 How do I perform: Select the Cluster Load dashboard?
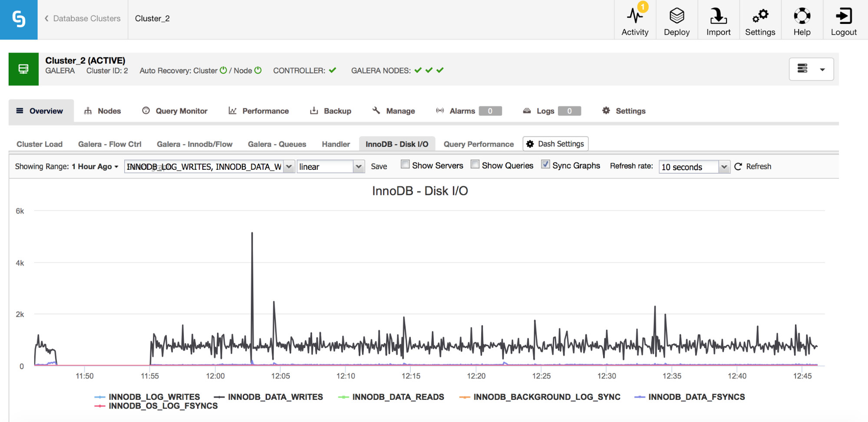pyautogui.click(x=40, y=144)
